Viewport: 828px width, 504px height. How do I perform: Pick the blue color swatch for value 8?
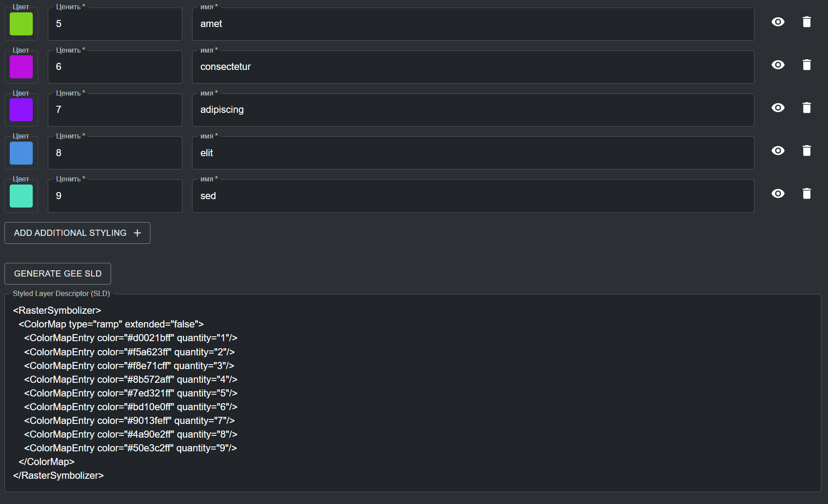pos(21,153)
